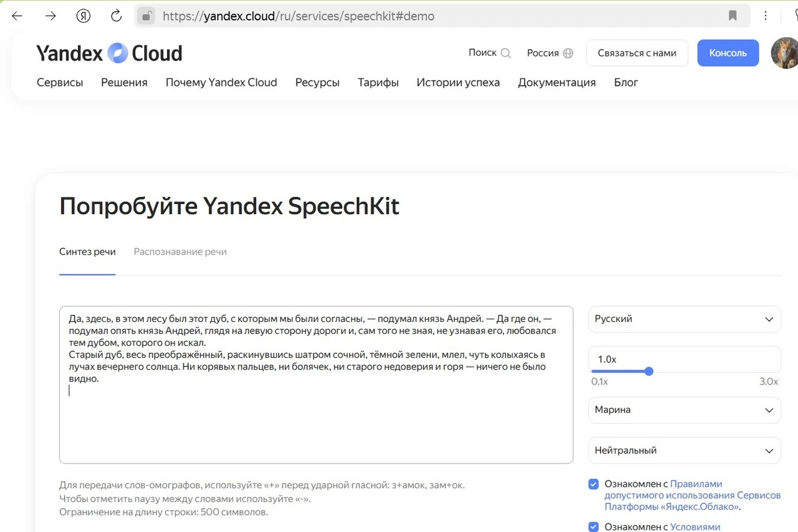Open the Почему Yandex Cloud menu
Screen dimensions: 798x532
[x=221, y=82]
